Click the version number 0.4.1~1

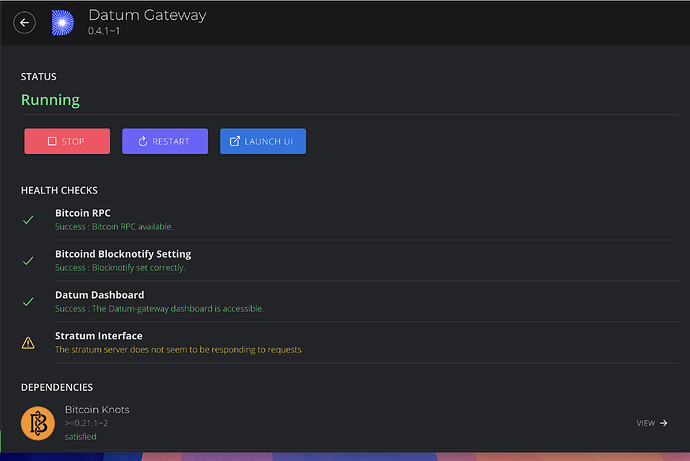pos(104,31)
